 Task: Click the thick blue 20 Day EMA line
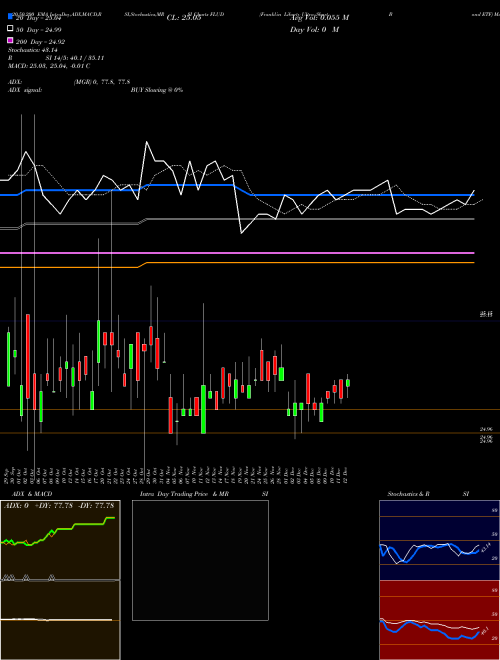237,192
